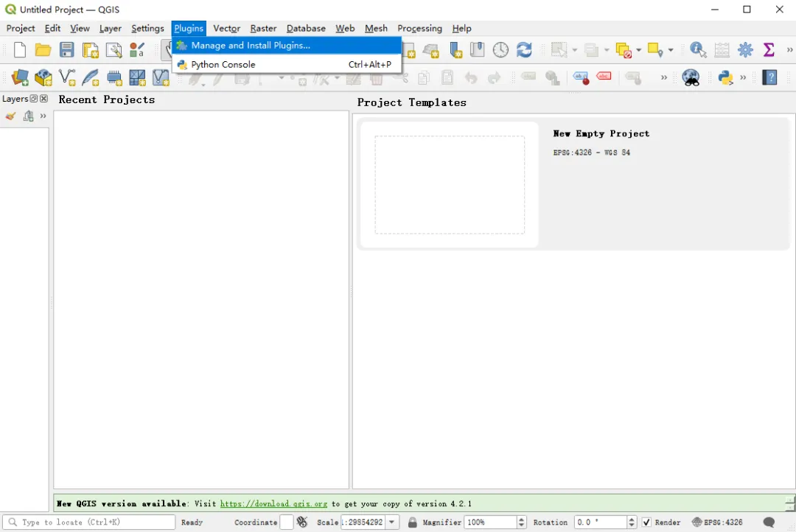
Task: Open the Field Calculator abacus icon
Action: pyautogui.click(x=722, y=50)
